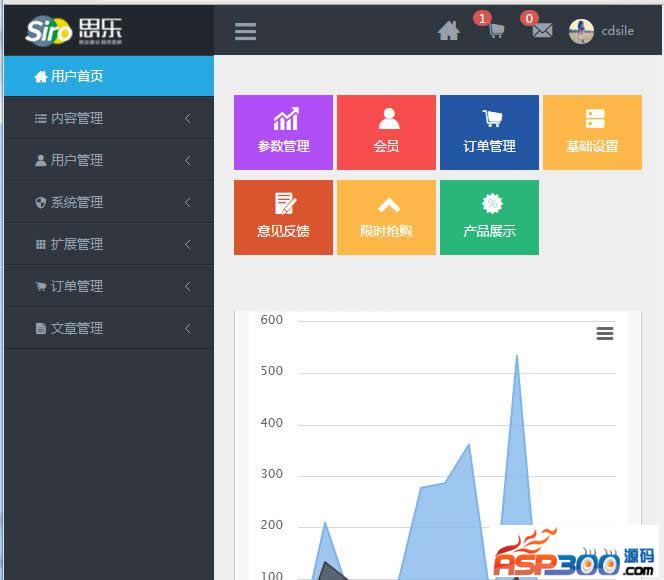Click the Siro 思乐 logo
The height and width of the screenshot is (580, 664).
point(74,30)
